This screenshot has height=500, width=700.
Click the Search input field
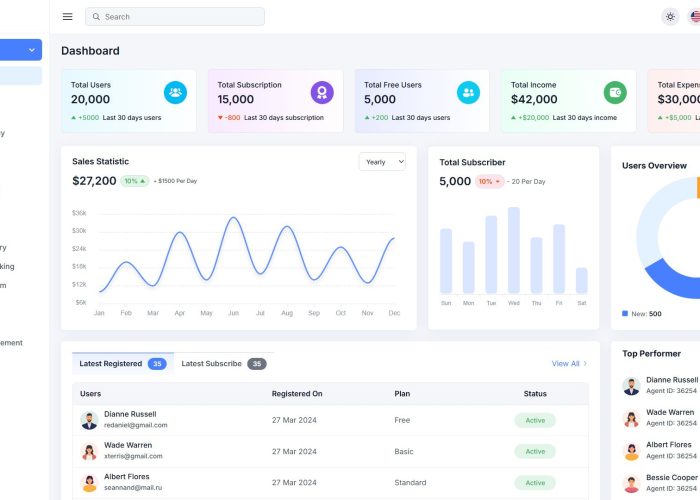[x=175, y=17]
